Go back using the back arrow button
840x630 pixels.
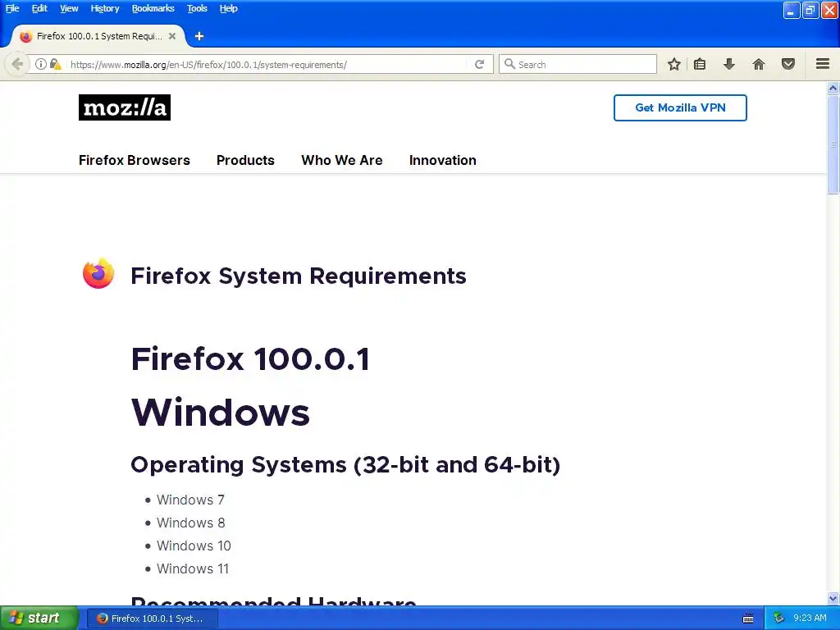point(17,64)
